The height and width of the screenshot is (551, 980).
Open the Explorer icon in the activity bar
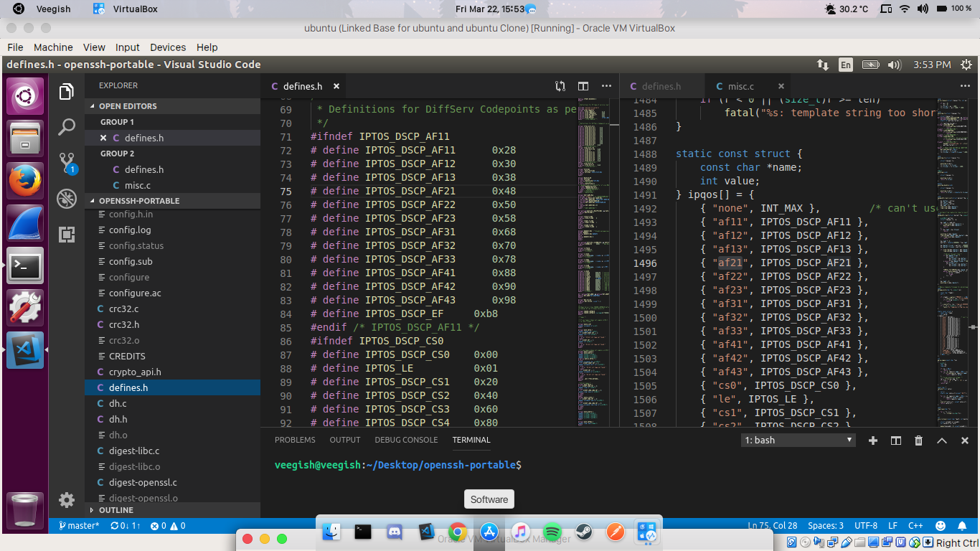coord(66,92)
